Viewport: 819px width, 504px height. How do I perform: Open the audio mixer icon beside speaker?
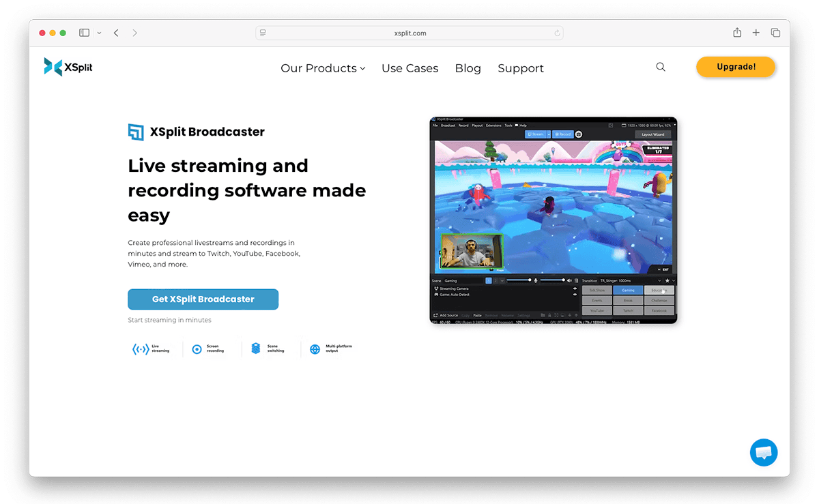pyautogui.click(x=576, y=281)
